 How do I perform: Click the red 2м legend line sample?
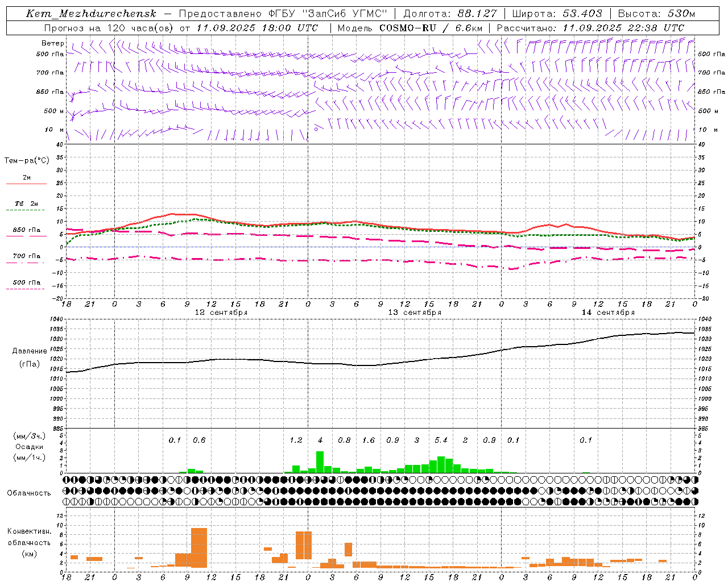tap(26, 184)
